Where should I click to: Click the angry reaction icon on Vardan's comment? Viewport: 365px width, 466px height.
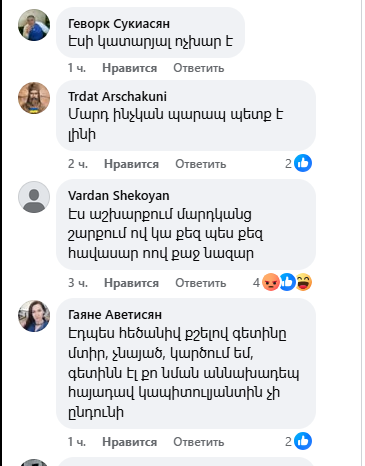271,282
